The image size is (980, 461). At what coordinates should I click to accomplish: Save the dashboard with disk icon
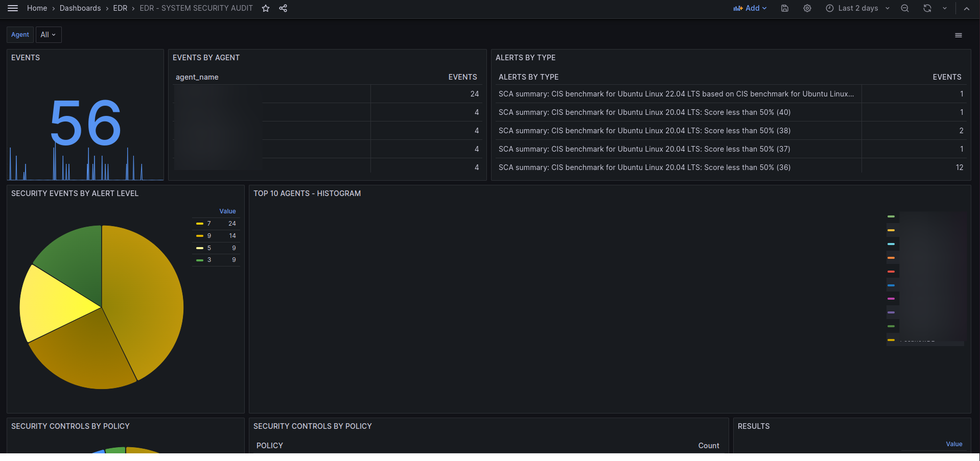[785, 8]
